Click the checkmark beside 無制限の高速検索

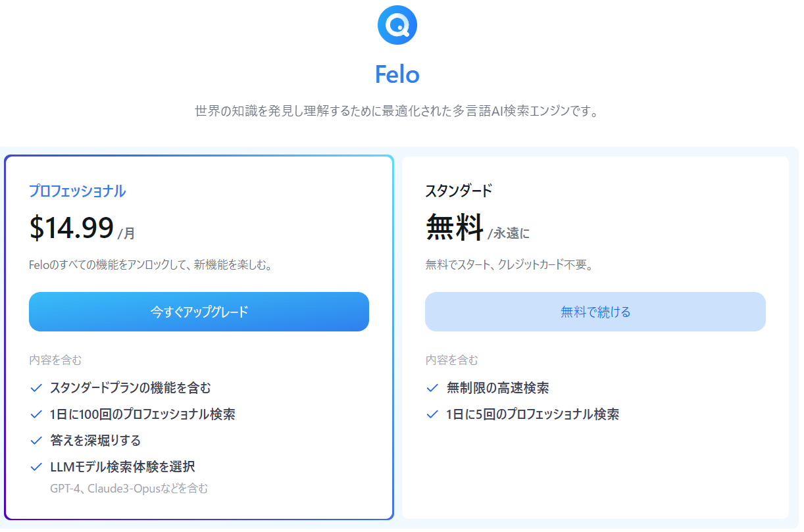(x=432, y=389)
